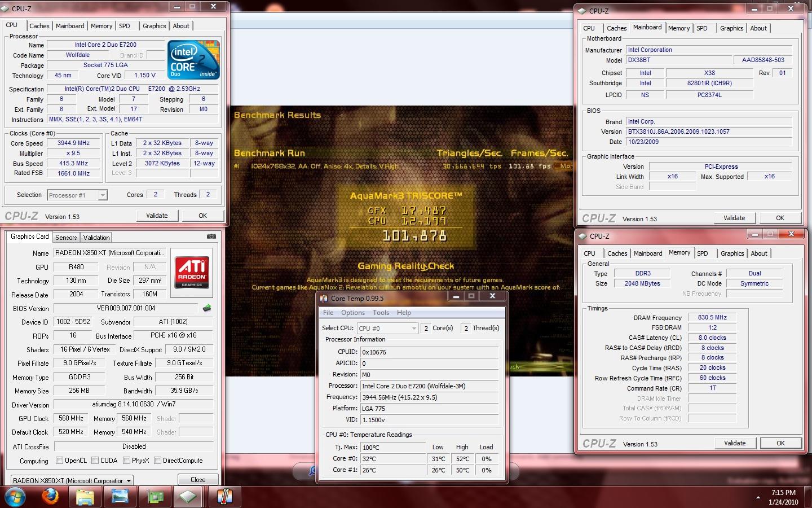Screen dimensions: 812x508
Task: Switch to GPU-Z graphics card taskbar icon
Action: click(155, 497)
